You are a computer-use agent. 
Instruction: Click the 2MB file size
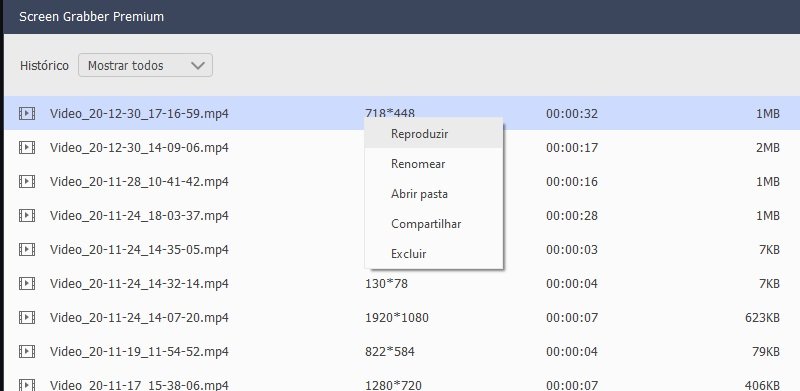(x=768, y=148)
